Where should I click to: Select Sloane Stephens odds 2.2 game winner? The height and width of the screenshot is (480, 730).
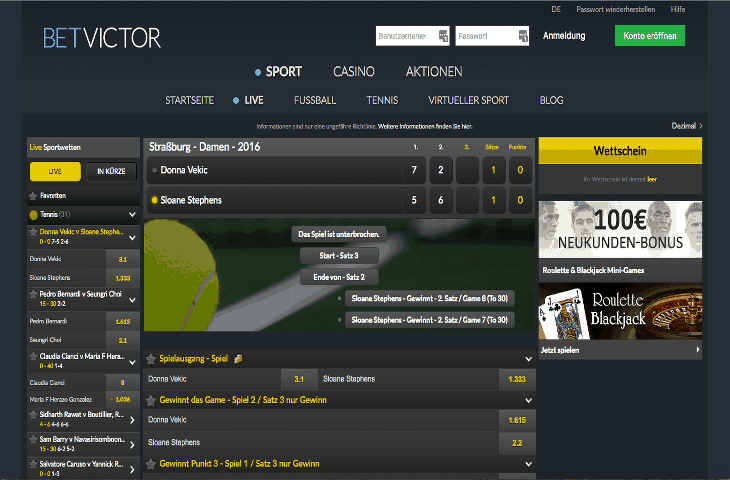click(517, 443)
